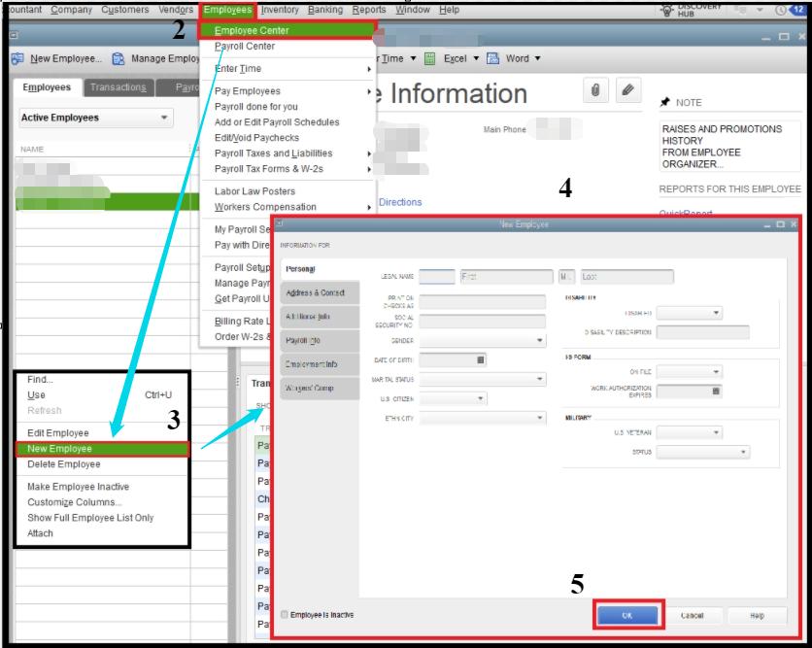Screen dimensions: 812x648
Task: Select Employee Center from the menu
Action: (x=287, y=30)
